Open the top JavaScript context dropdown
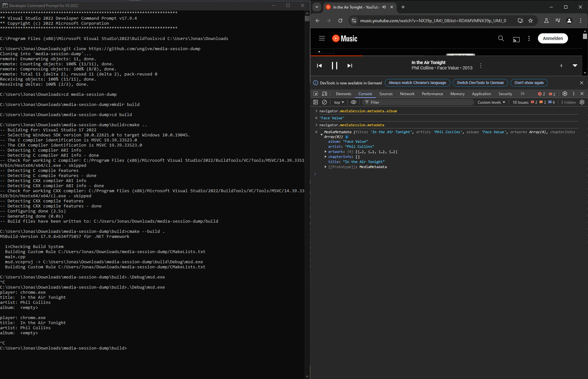The width and height of the screenshot is (588, 379). 339,102
